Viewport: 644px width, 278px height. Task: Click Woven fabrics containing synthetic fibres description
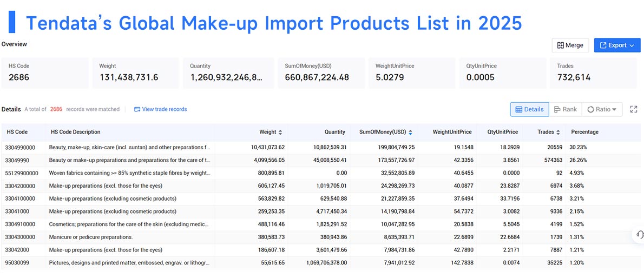pyautogui.click(x=129, y=173)
